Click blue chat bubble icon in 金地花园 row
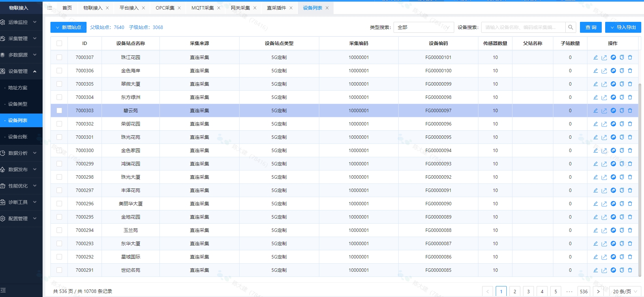Viewport: 644px width, 297px height. coord(613,217)
